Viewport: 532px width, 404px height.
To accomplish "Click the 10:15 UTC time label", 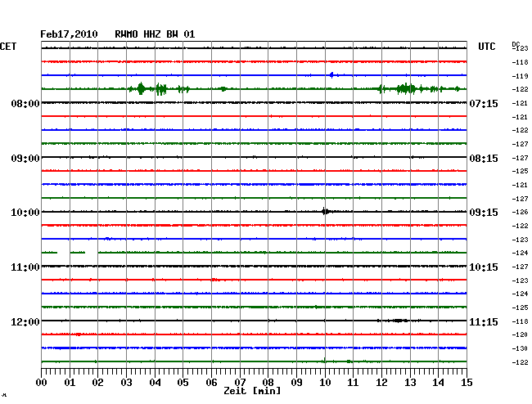I will point(484,267).
